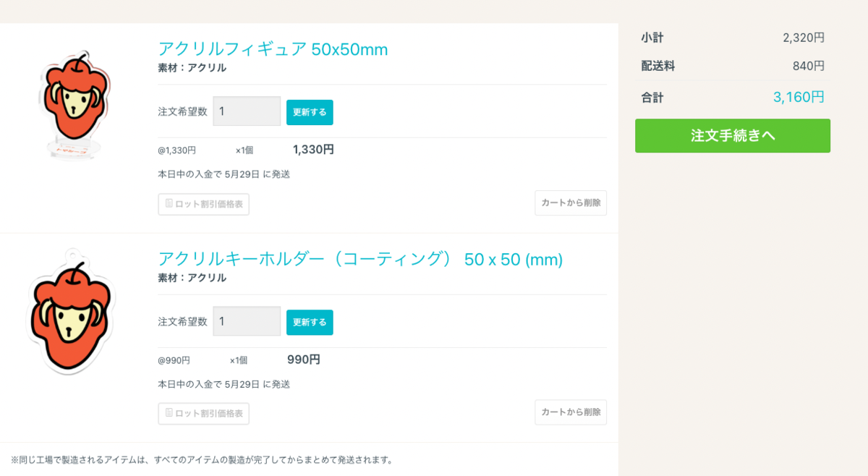Click the 990円 line price
Image resolution: width=868 pixels, height=476 pixels.
(x=304, y=360)
